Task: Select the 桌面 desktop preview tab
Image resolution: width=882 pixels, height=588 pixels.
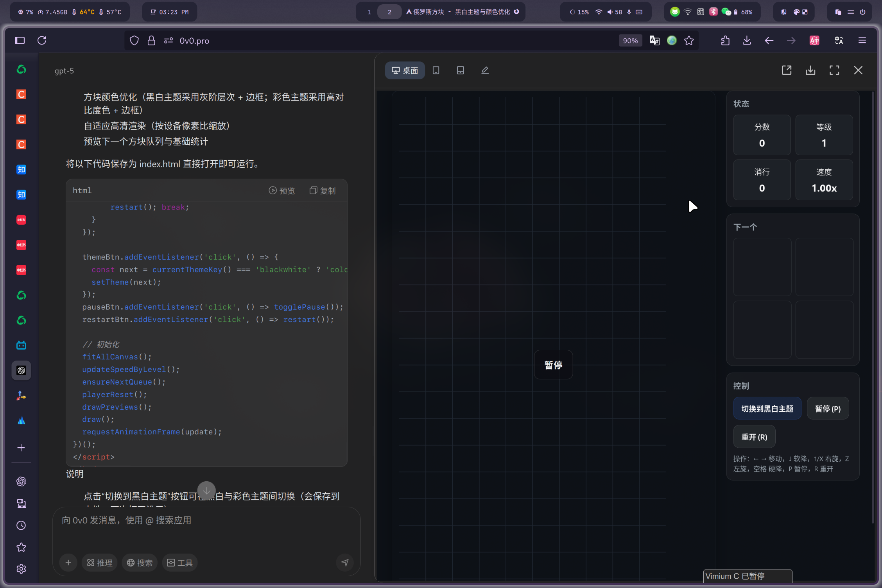Action: 405,70
